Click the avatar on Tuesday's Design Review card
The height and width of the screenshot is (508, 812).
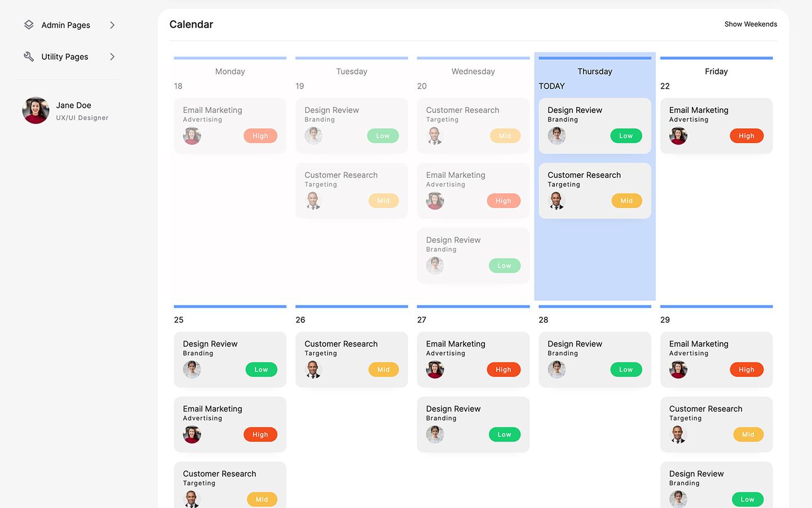(314, 135)
